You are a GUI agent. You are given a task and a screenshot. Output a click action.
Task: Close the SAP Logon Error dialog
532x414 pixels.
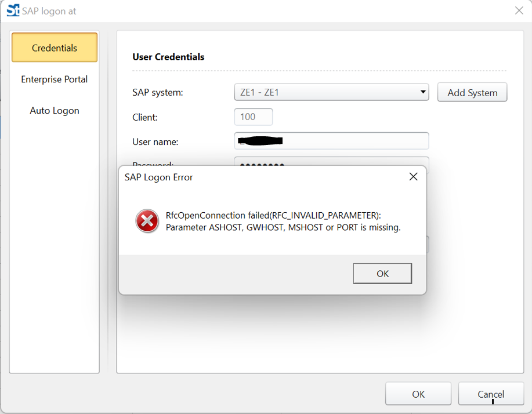413,177
